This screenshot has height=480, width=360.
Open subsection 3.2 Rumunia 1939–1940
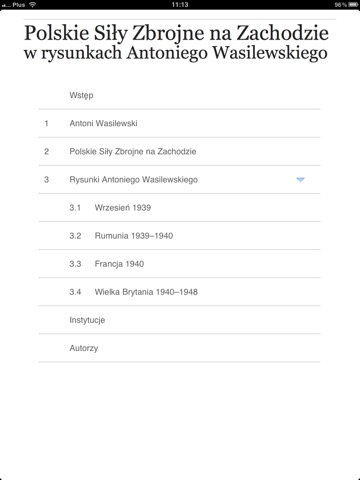coord(179,236)
